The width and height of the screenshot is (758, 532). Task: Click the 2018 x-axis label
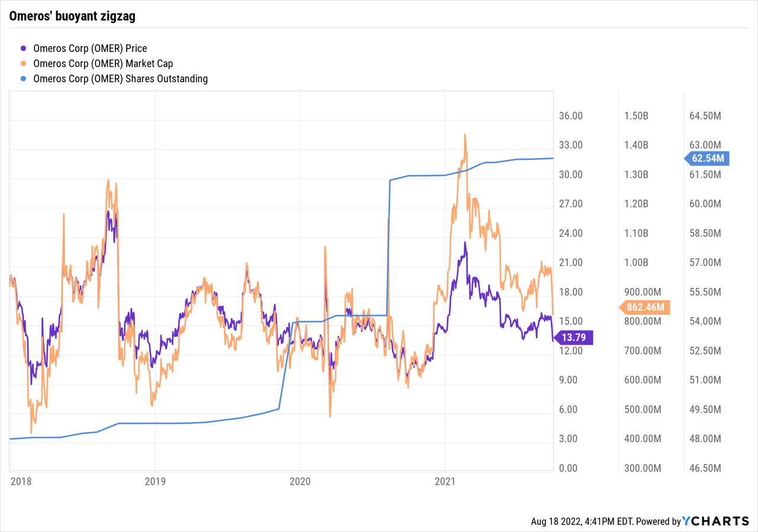coord(22,482)
